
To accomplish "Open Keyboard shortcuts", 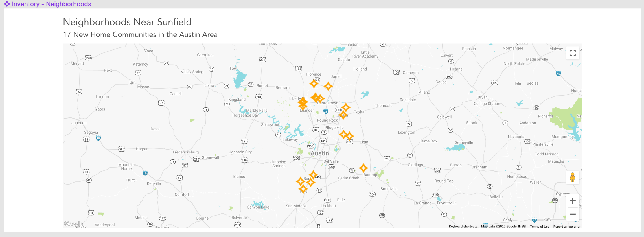I will tap(463, 227).
